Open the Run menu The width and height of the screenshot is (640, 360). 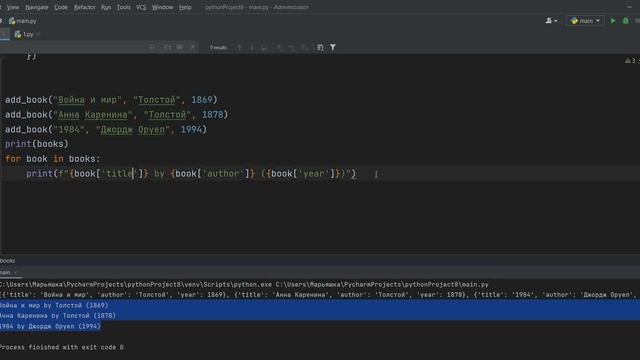tap(106, 7)
